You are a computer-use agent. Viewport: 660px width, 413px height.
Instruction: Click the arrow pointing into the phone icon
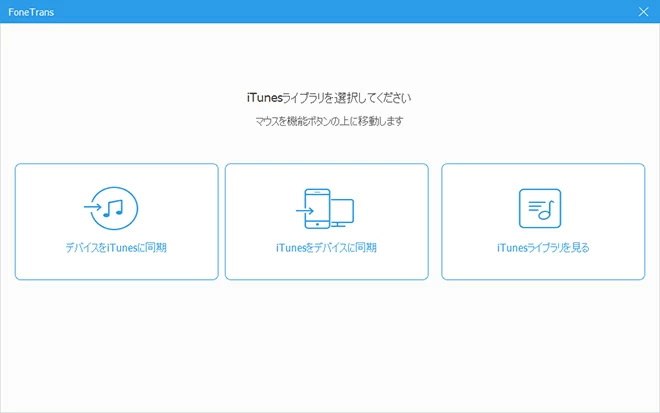304,211
